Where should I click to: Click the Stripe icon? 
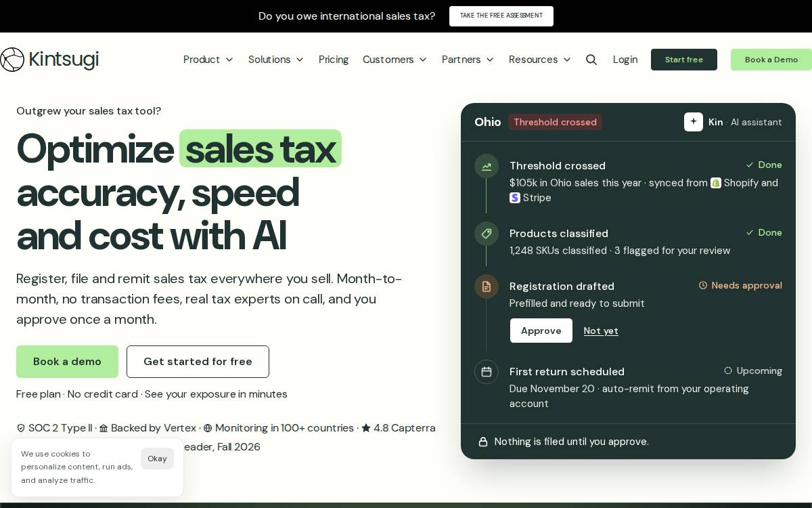pyautogui.click(x=515, y=198)
